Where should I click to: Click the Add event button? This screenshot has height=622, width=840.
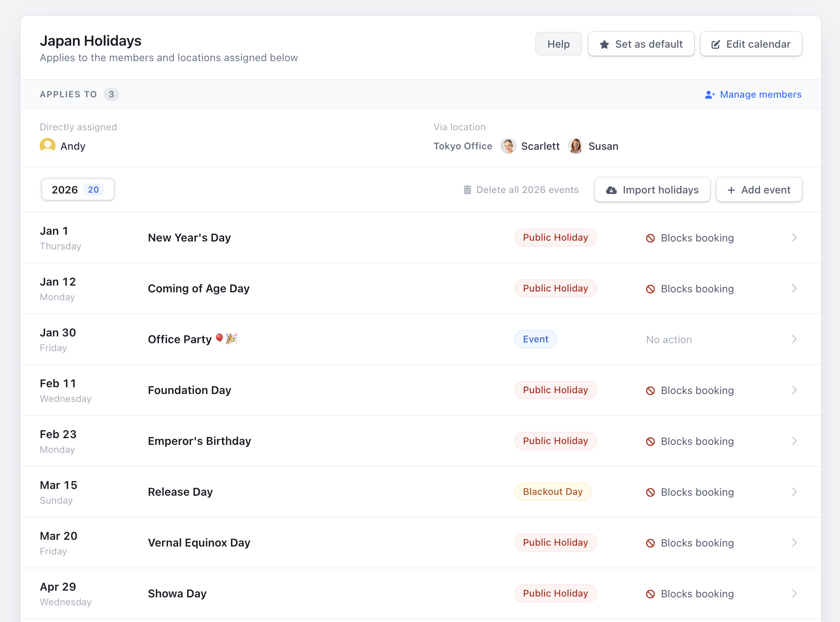click(x=759, y=190)
